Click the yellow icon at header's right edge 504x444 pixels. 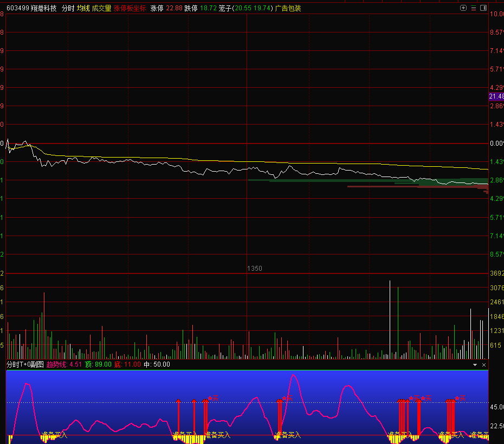click(x=483, y=8)
